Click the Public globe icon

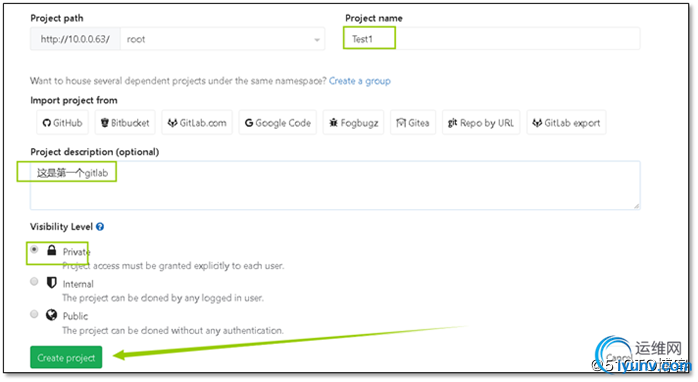pos(52,315)
